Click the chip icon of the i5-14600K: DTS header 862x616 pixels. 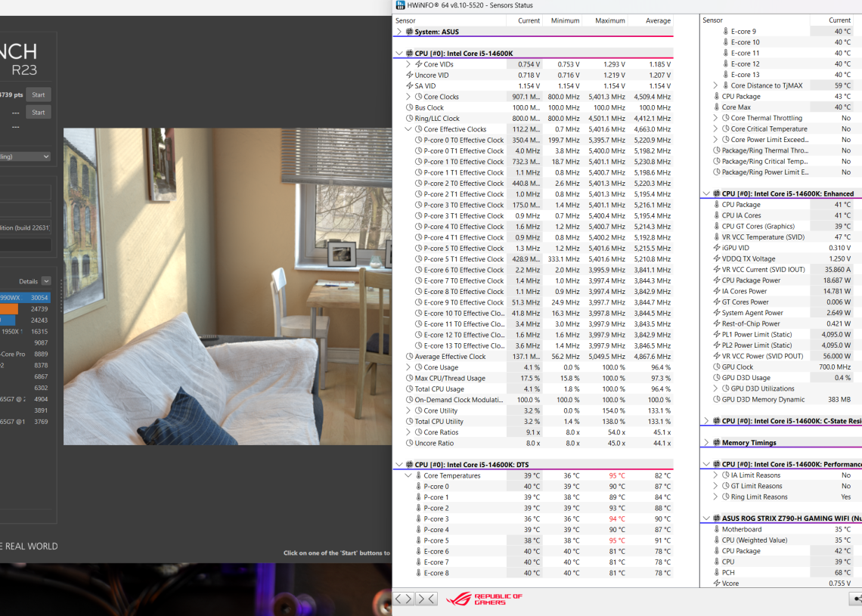click(410, 465)
